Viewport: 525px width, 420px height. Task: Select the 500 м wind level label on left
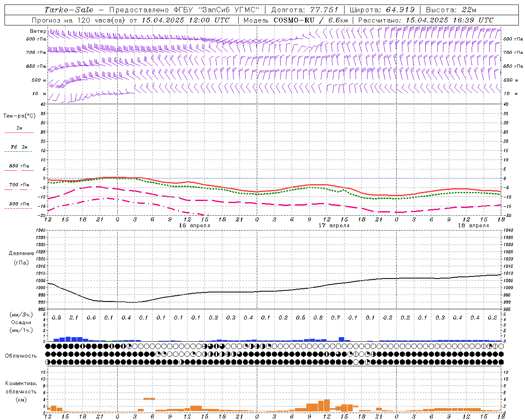39,80
